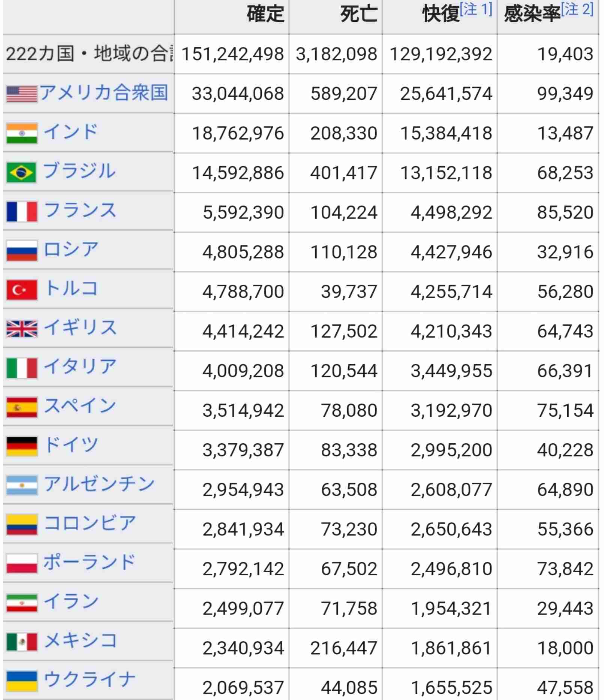
Task: Click the Argentina flag icon
Action: 22,485
